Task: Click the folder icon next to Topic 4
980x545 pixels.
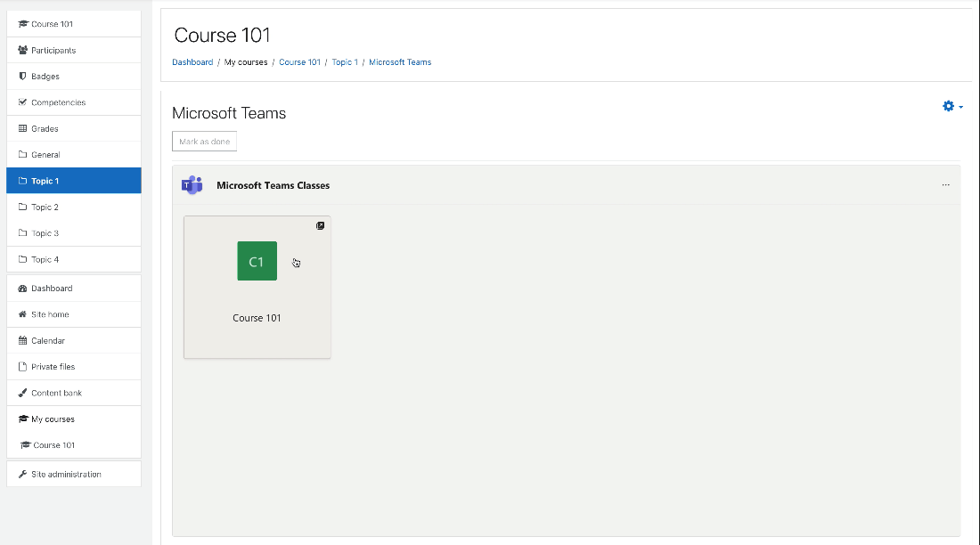Action: coord(22,259)
